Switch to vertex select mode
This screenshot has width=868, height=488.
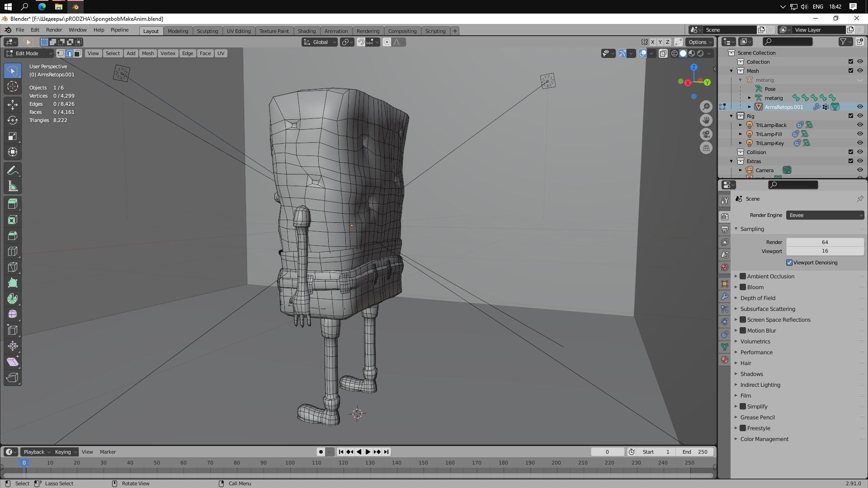(60, 53)
